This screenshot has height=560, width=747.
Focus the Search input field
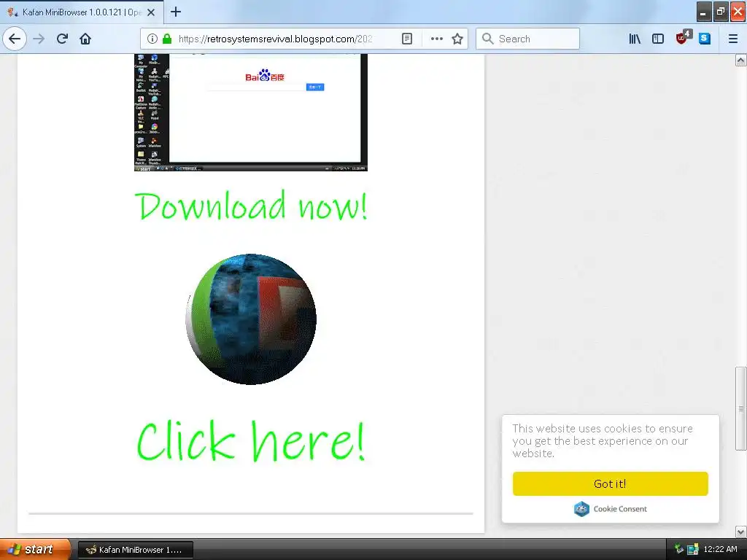(x=528, y=39)
